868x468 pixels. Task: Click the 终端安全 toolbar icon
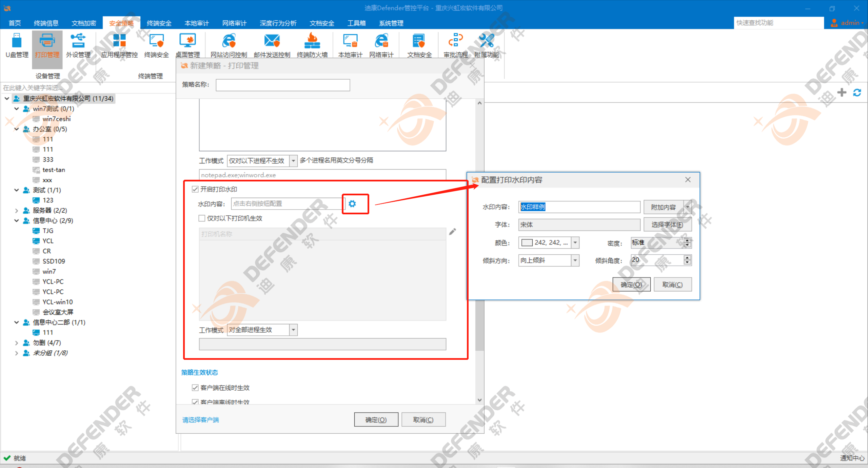pyautogui.click(x=156, y=46)
